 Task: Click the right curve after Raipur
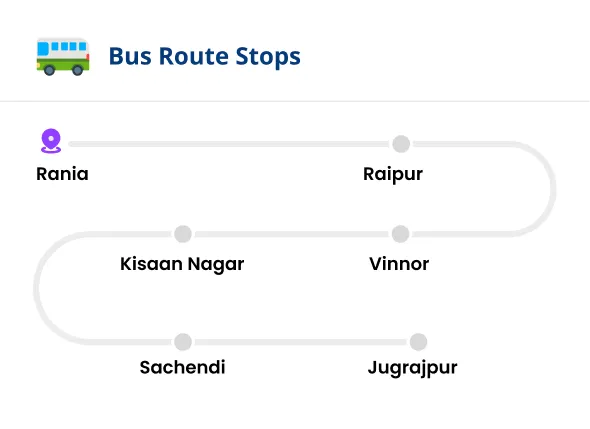[x=552, y=189]
